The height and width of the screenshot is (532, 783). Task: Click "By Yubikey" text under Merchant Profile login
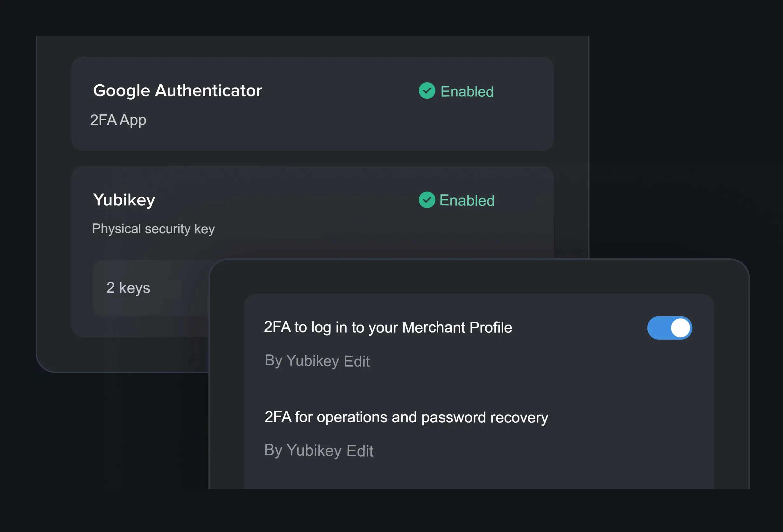click(x=302, y=361)
